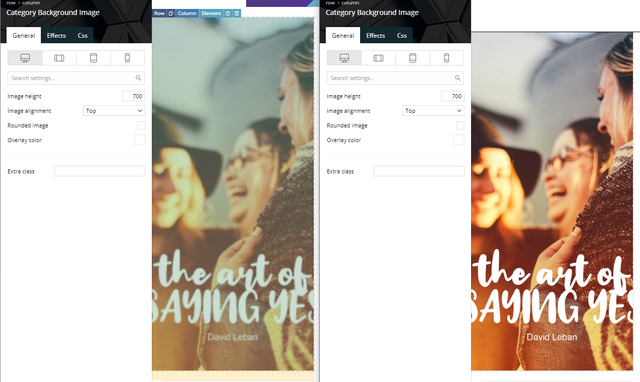The height and width of the screenshot is (382, 640).
Task: Open Image alignment dropdown in right-hand panel
Action: 433,111
